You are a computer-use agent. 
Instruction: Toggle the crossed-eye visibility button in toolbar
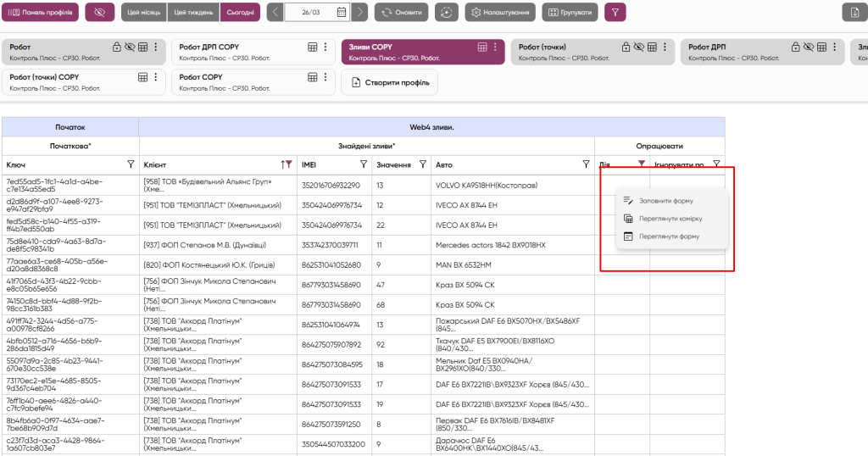(100, 12)
